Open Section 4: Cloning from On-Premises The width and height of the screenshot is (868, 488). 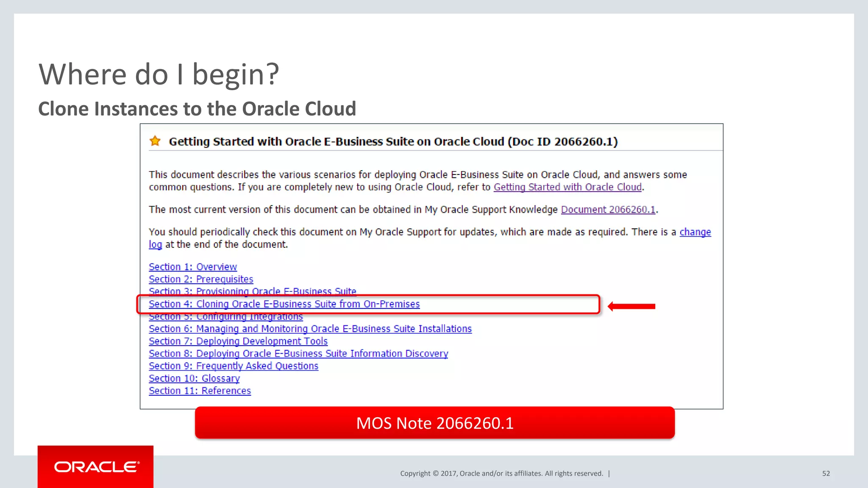[x=284, y=304]
